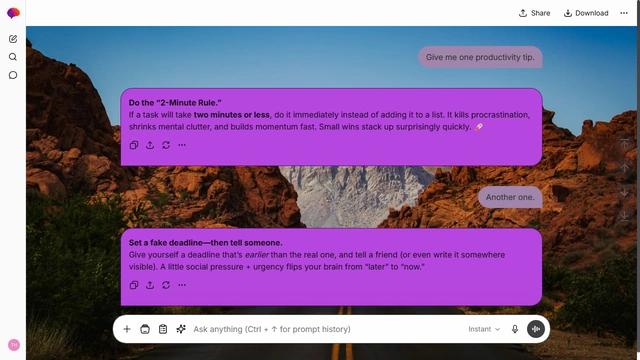Open the user profile avatar

point(14,345)
